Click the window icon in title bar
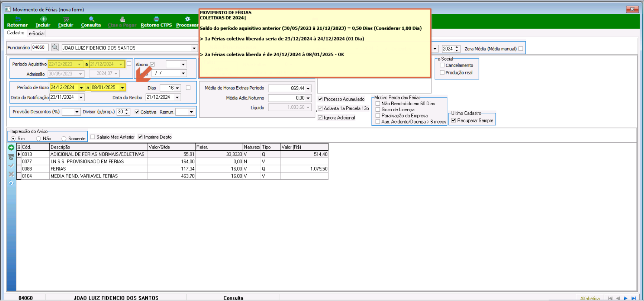The image size is (644, 301). (8, 9)
